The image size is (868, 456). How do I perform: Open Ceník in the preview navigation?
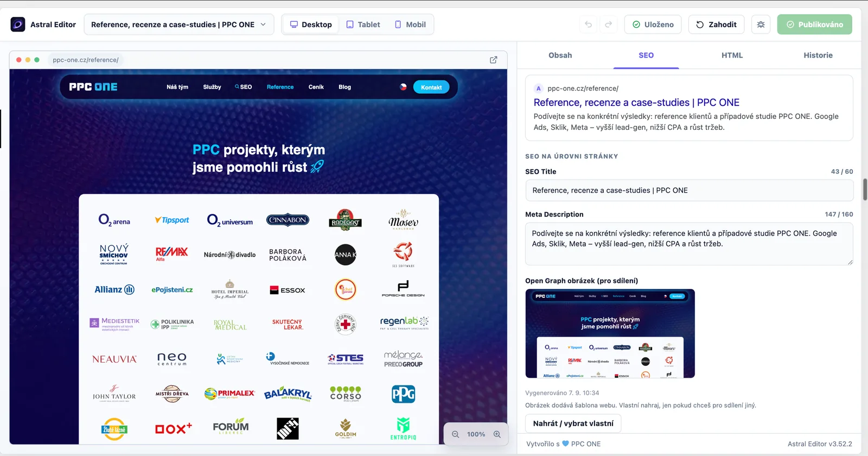[x=316, y=87]
